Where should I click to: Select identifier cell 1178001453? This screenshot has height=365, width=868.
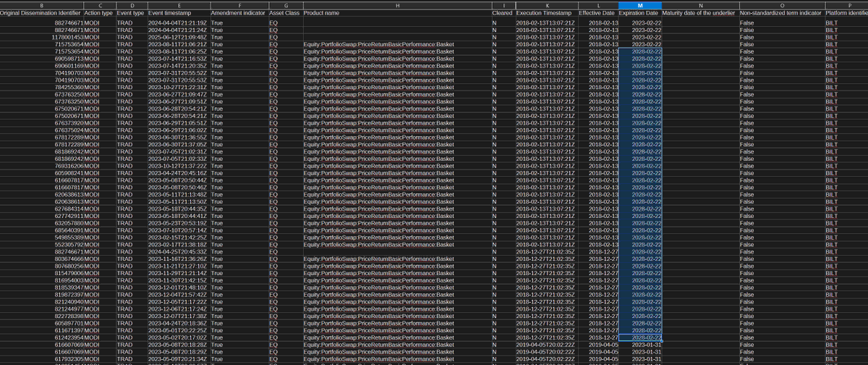[x=41, y=38]
